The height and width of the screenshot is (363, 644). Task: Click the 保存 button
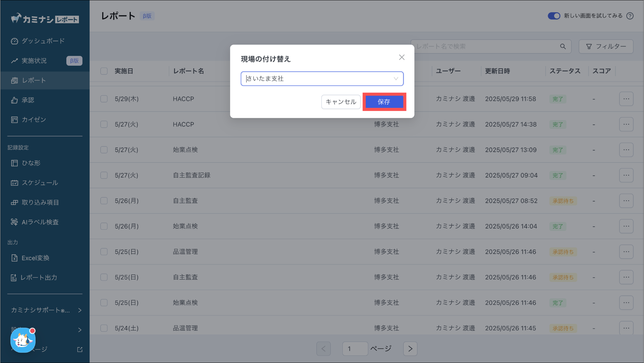[384, 102]
